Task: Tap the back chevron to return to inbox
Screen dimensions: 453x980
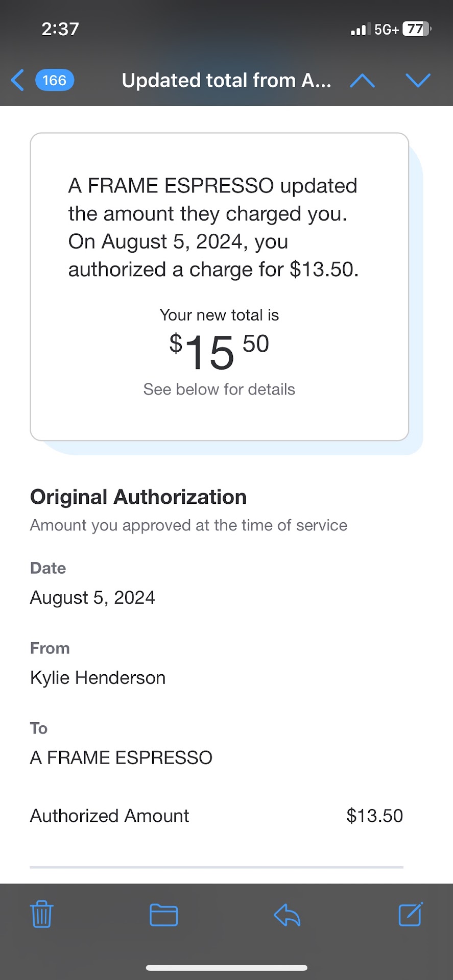Action: pos(18,80)
